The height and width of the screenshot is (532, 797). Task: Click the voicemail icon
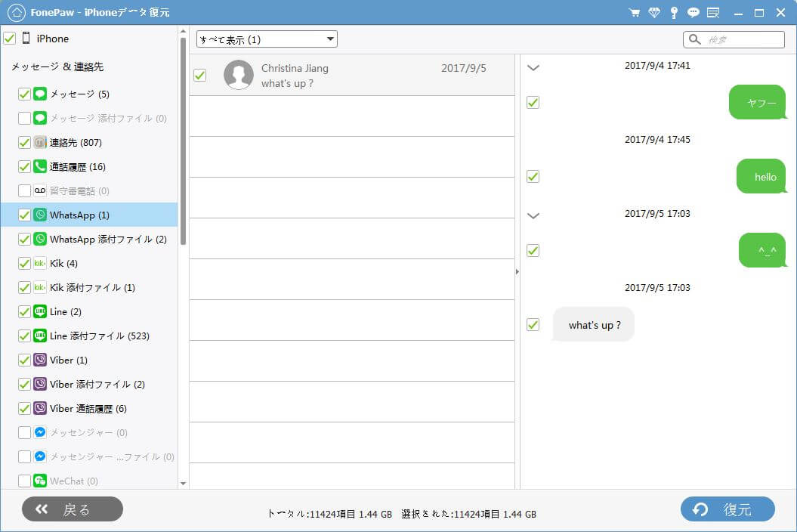(40, 190)
